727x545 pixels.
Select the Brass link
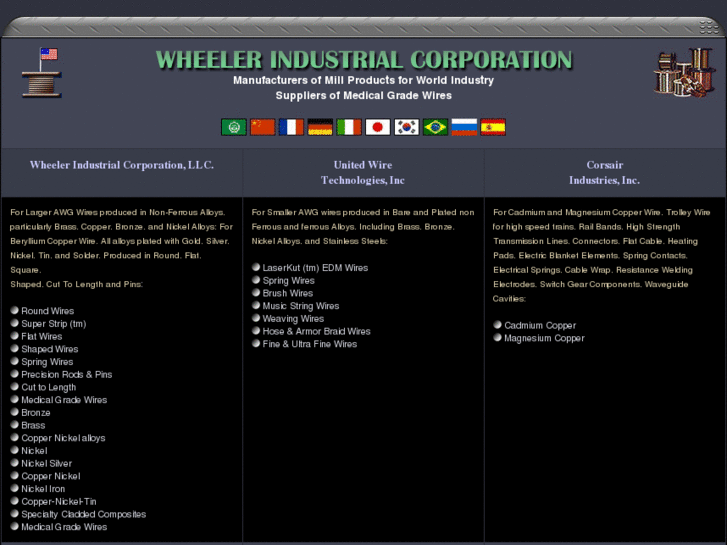[33, 425]
